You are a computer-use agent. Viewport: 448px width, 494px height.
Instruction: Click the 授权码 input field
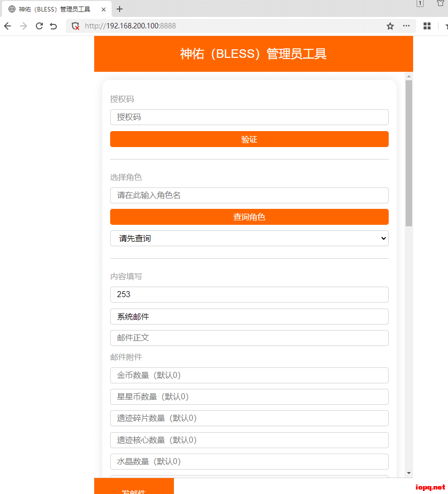249,117
